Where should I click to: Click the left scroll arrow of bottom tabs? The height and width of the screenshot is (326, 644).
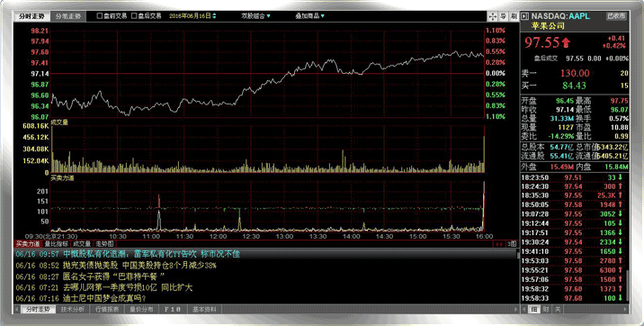pos(17,309)
